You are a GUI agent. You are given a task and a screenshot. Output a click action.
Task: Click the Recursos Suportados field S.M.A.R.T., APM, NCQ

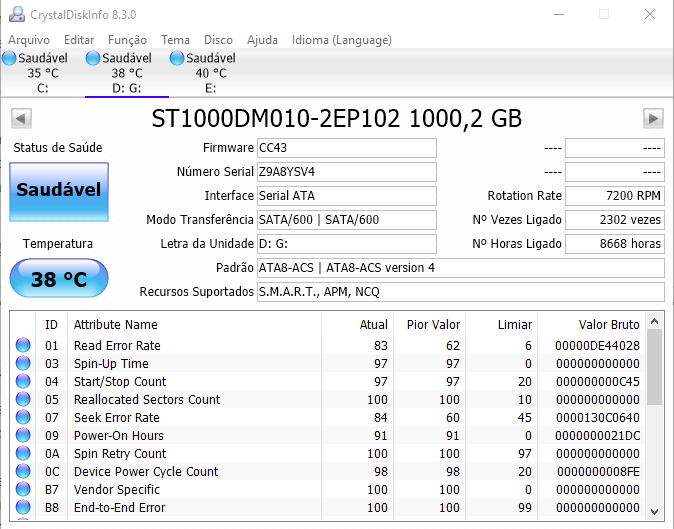coord(461,292)
